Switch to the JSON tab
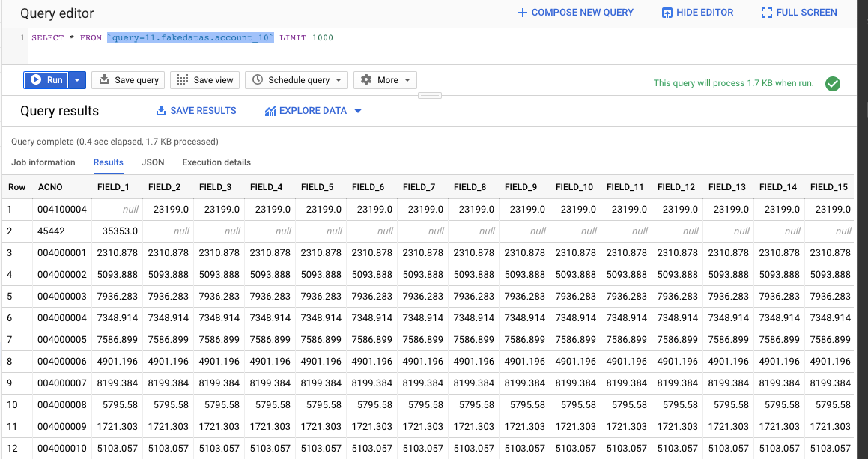Viewport: 868px width, 459px height. [153, 162]
